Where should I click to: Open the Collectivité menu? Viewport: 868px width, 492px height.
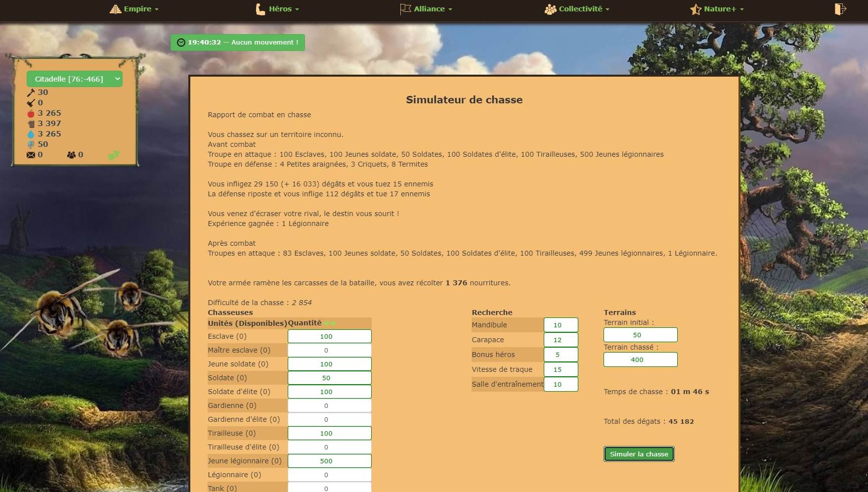[x=577, y=9]
